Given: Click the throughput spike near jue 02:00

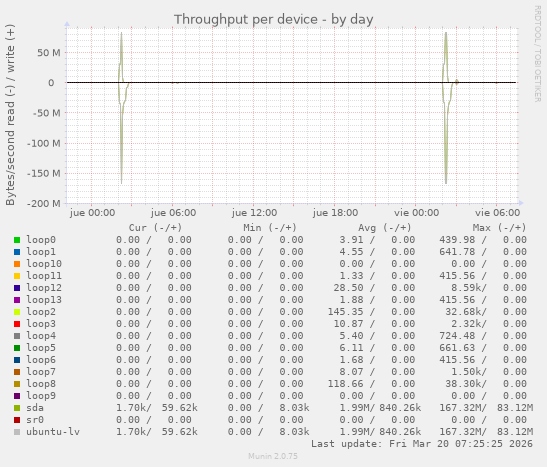Looking at the screenshot, I should coord(121,108).
